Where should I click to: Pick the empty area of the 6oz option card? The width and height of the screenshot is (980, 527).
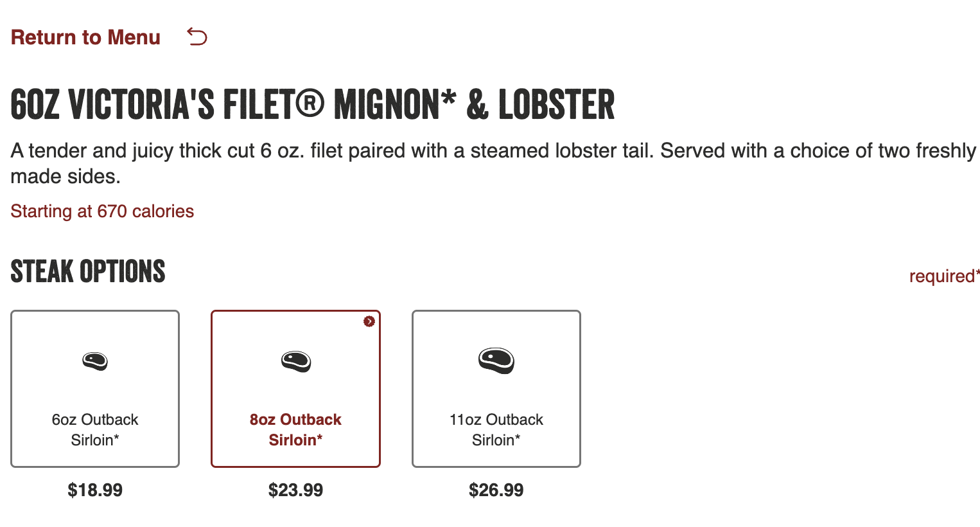click(x=95, y=389)
